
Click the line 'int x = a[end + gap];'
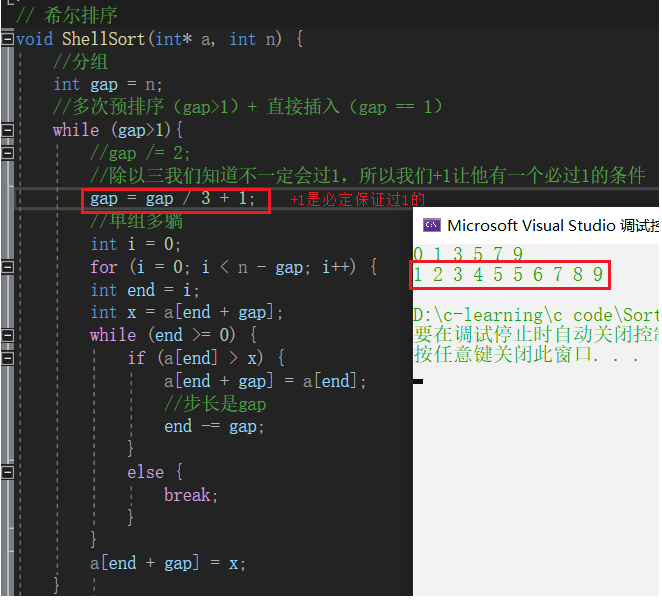(x=186, y=312)
